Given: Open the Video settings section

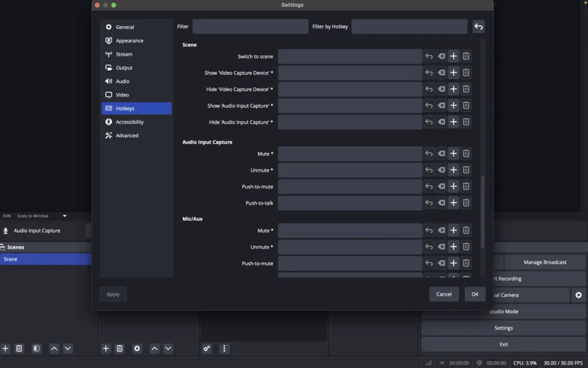Looking at the screenshot, I should point(137,95).
